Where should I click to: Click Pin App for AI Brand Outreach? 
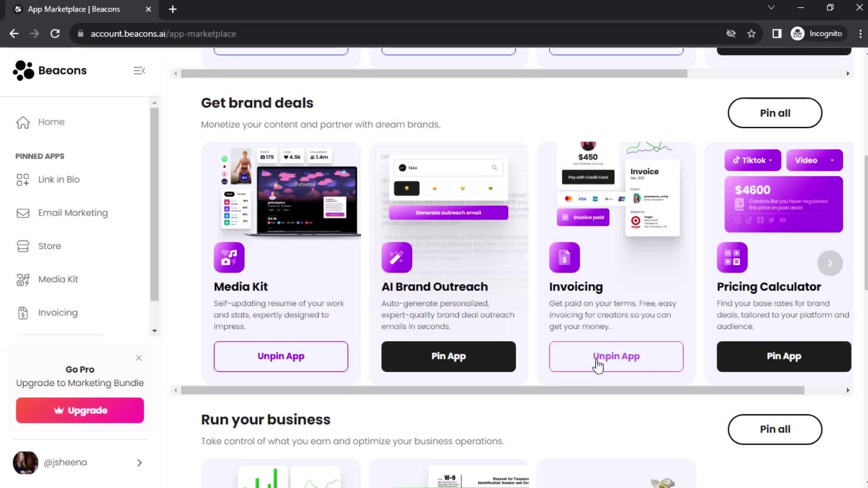pyautogui.click(x=449, y=356)
